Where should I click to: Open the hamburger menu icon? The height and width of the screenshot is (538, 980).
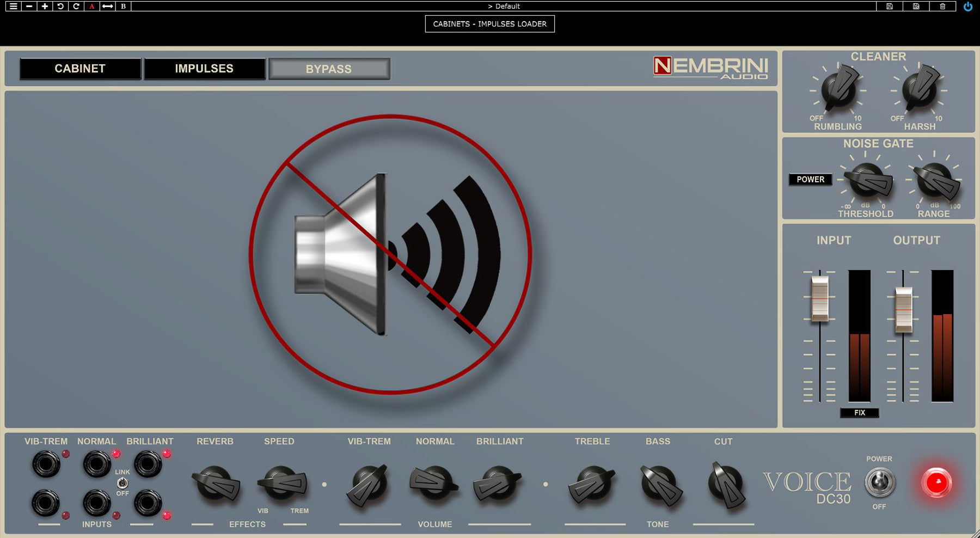[14, 6]
